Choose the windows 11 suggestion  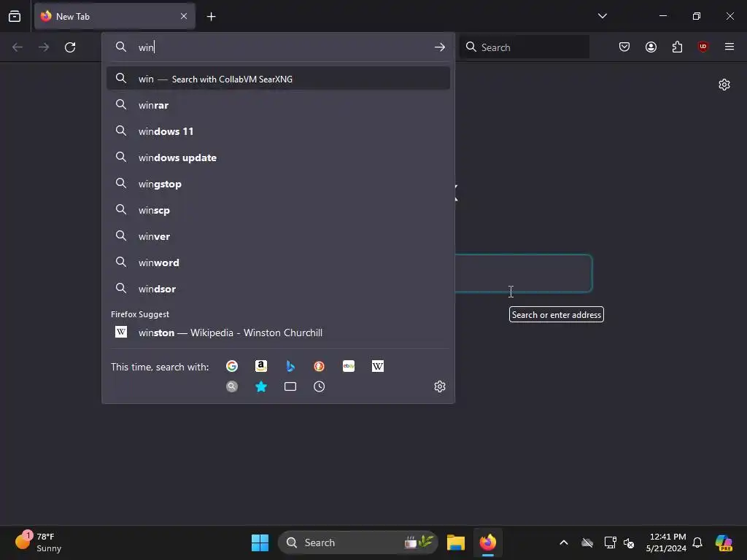pos(278,131)
